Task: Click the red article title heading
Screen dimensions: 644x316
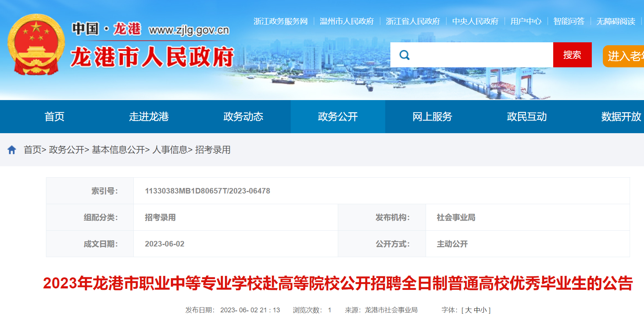Action: (338, 283)
